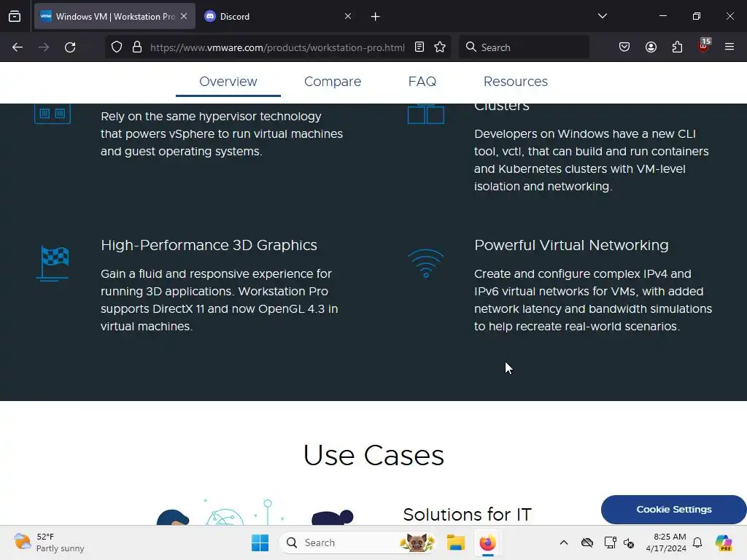Open OneDrive cloud tray icon

[x=587, y=542]
